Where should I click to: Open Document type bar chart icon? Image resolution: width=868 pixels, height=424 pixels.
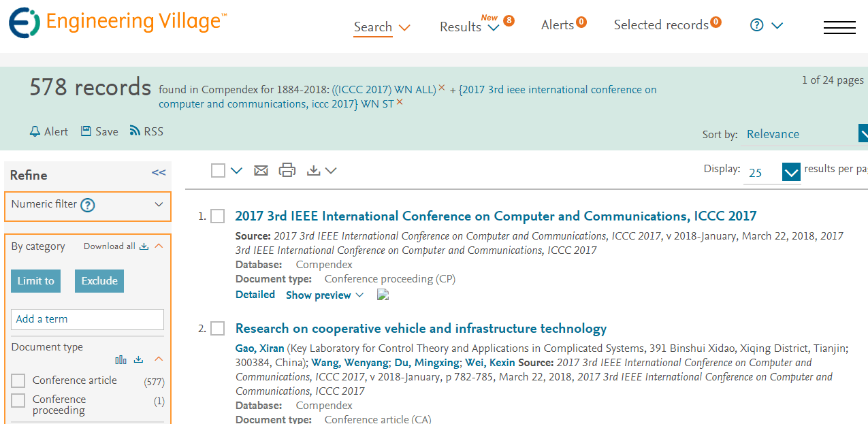[x=121, y=359]
